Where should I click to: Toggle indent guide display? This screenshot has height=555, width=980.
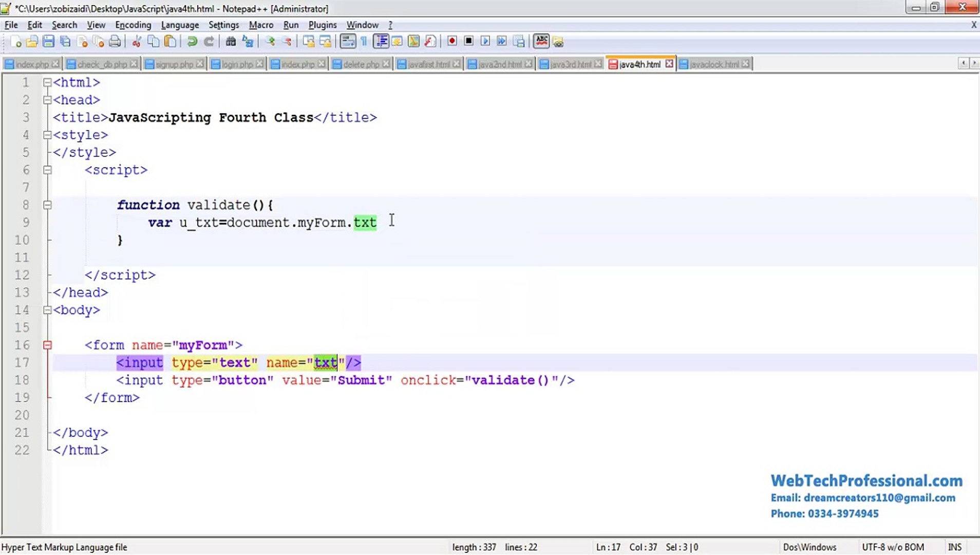pos(381,42)
